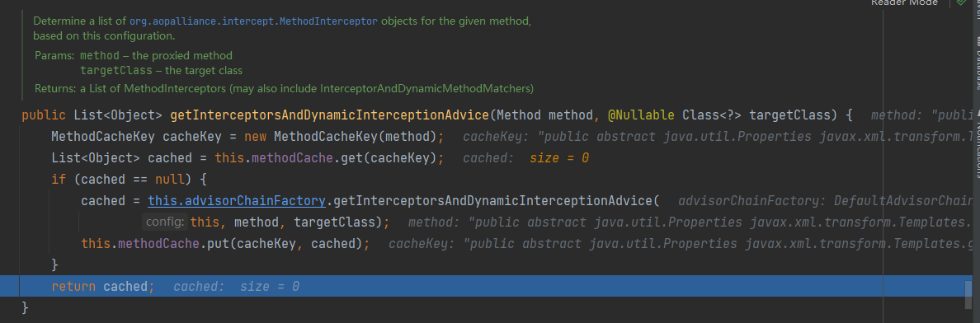Click the green inspections checkmark icon
Screen dimensions: 980x323
(961, 3)
